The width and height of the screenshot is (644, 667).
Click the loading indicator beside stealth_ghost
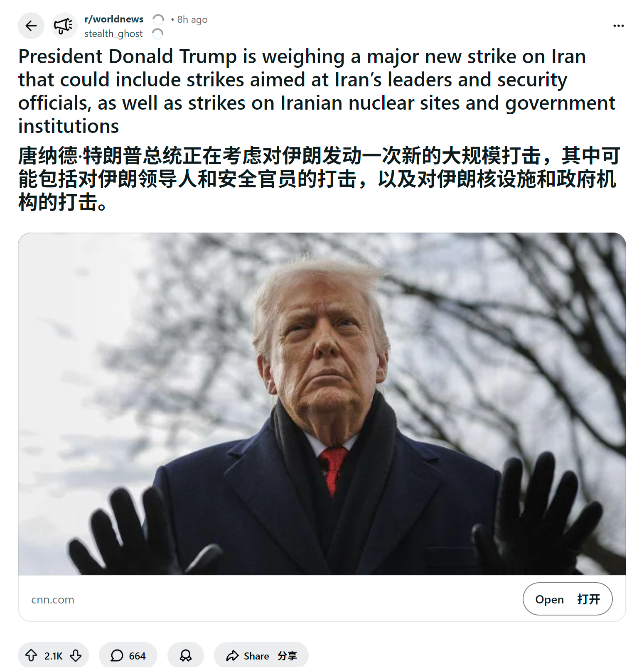pyautogui.click(x=157, y=34)
